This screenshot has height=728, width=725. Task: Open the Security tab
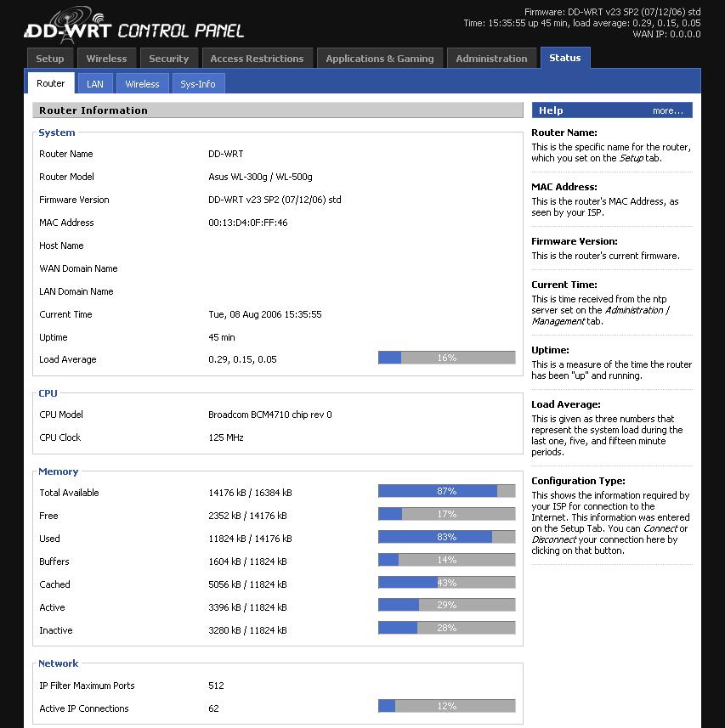coord(168,59)
